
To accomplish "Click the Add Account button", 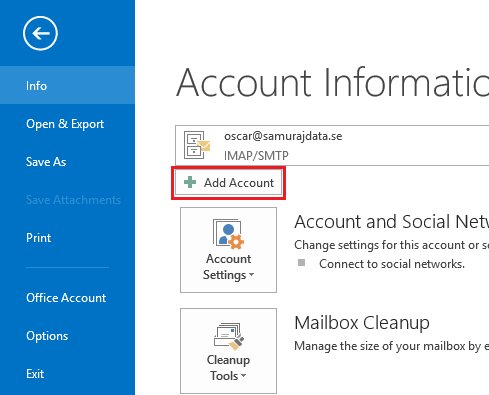I will pos(229,183).
